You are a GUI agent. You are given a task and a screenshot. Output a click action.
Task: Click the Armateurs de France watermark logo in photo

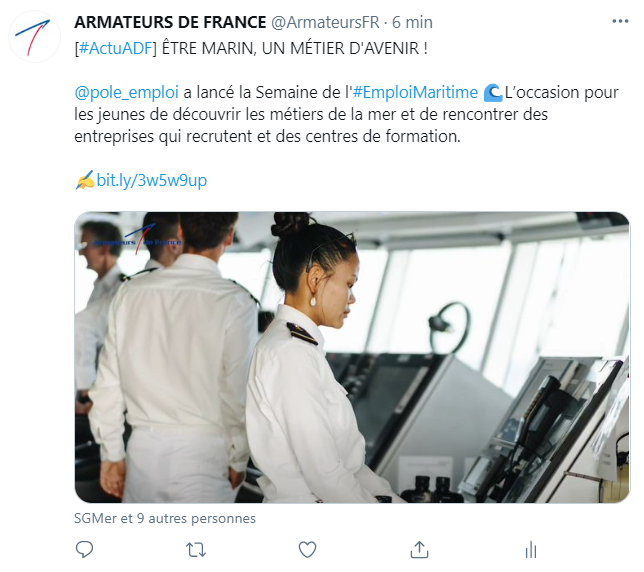[x=136, y=238]
